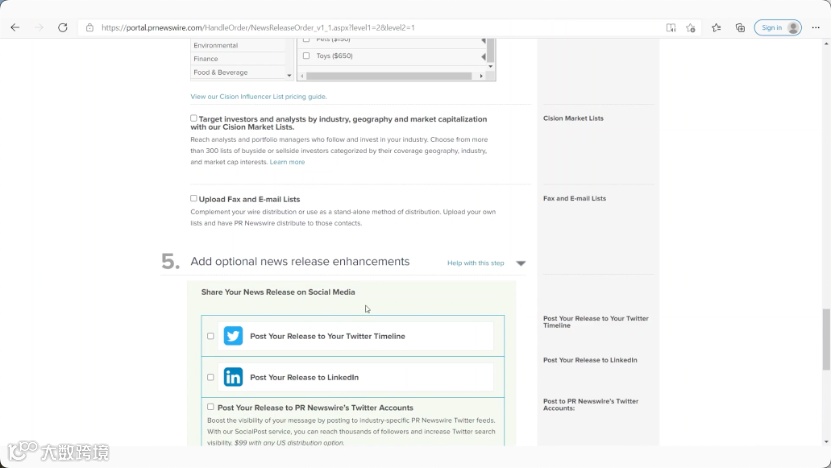The height and width of the screenshot is (468, 832).
Task: Click the influencer list down scroll arrow
Action: click(x=490, y=67)
